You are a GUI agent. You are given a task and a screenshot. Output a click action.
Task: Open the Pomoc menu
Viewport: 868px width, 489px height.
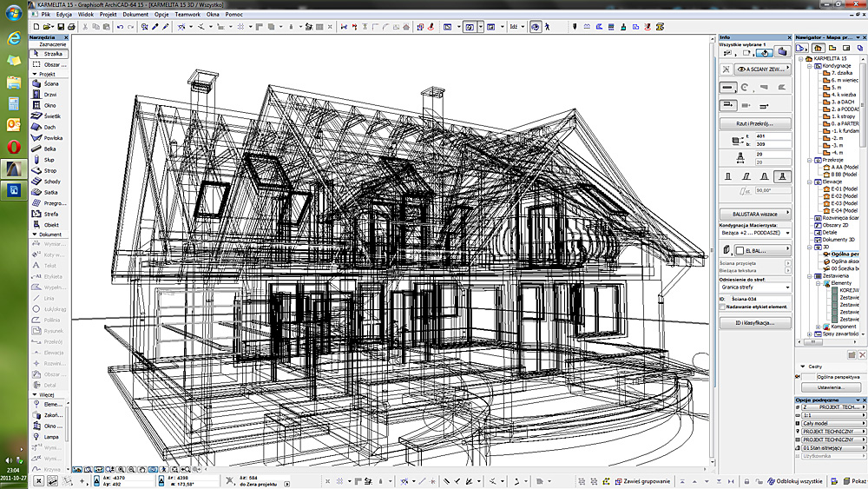point(234,15)
